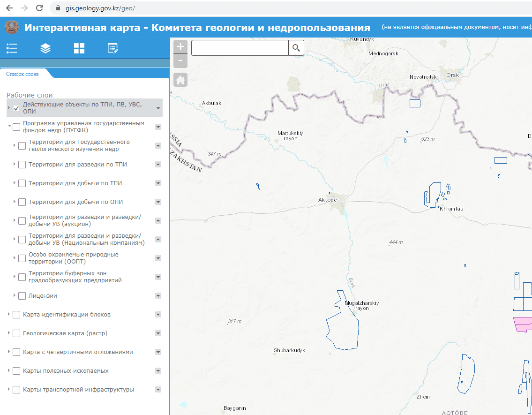The image size is (532, 415).
Task: Expand Карта с четвертичными отложениями group
Action: coord(9,352)
